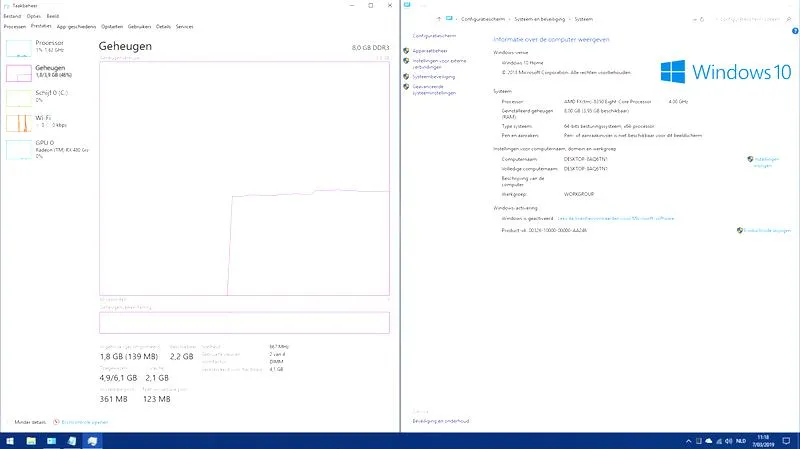This screenshot has width=800, height=449.
Task: Click the 4,9/6,1 GB committed value
Action: point(118,378)
